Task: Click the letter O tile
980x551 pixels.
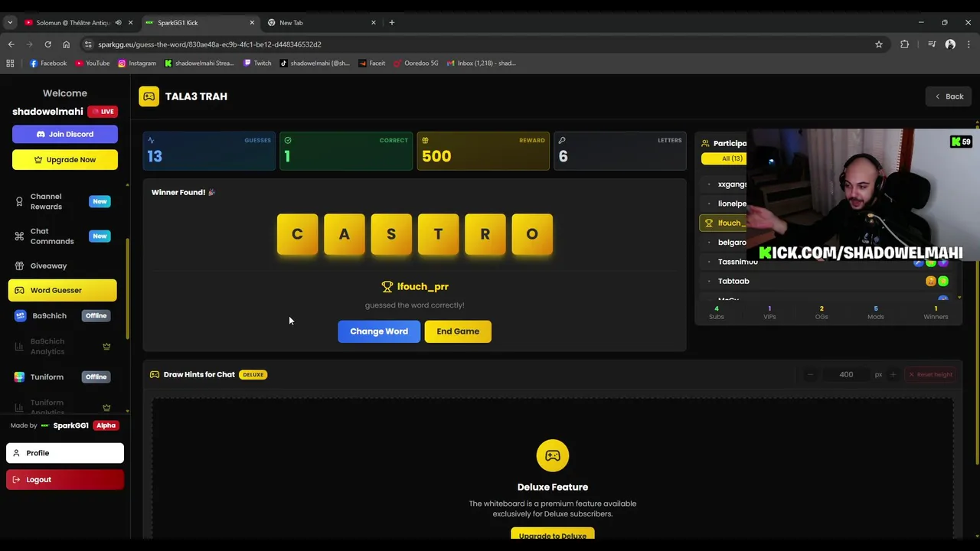Action: click(532, 234)
